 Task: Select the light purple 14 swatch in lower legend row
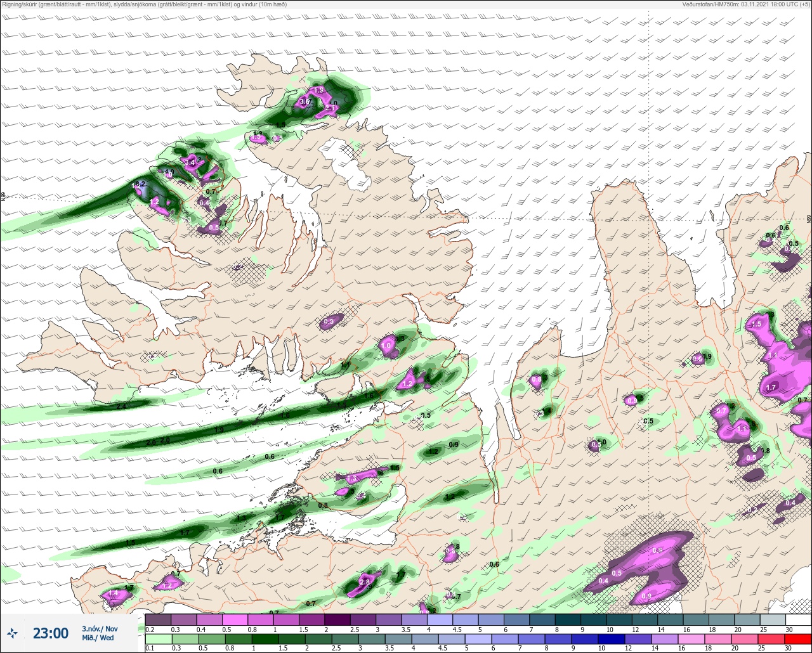pos(665,638)
